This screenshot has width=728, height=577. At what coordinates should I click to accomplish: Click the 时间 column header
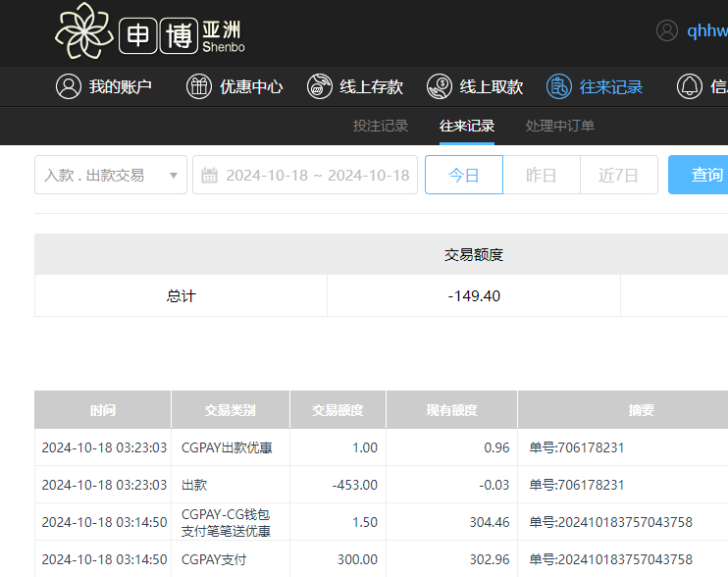[102, 410]
